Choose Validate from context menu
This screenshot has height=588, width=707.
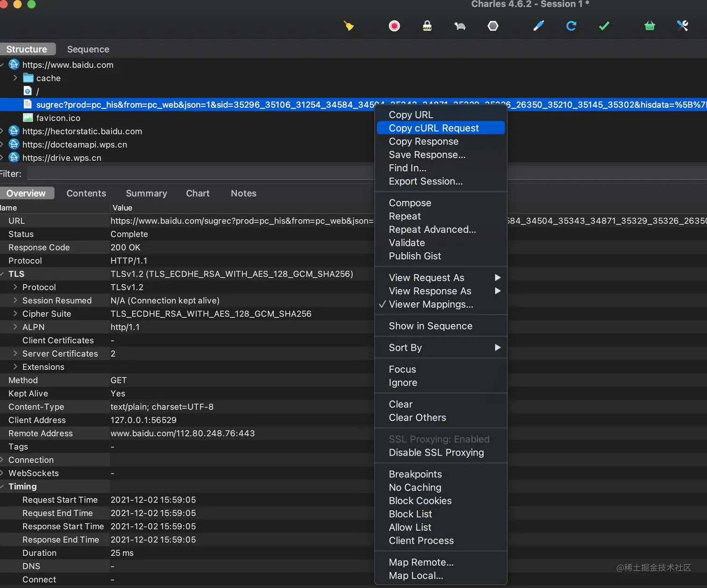tap(440, 243)
